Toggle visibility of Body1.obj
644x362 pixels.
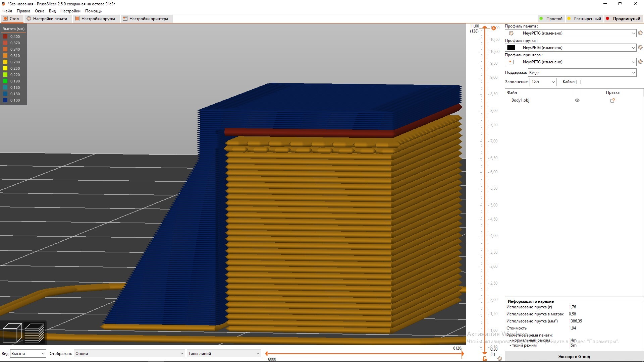point(577,100)
